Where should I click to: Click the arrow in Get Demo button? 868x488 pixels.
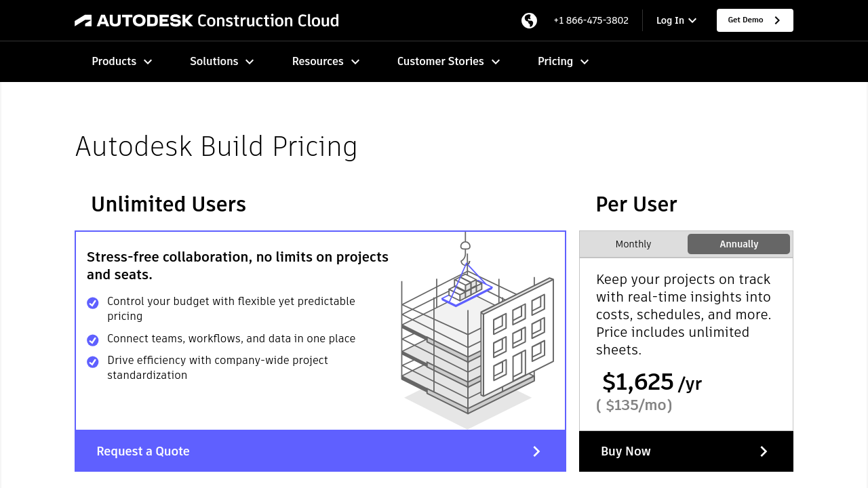click(777, 20)
